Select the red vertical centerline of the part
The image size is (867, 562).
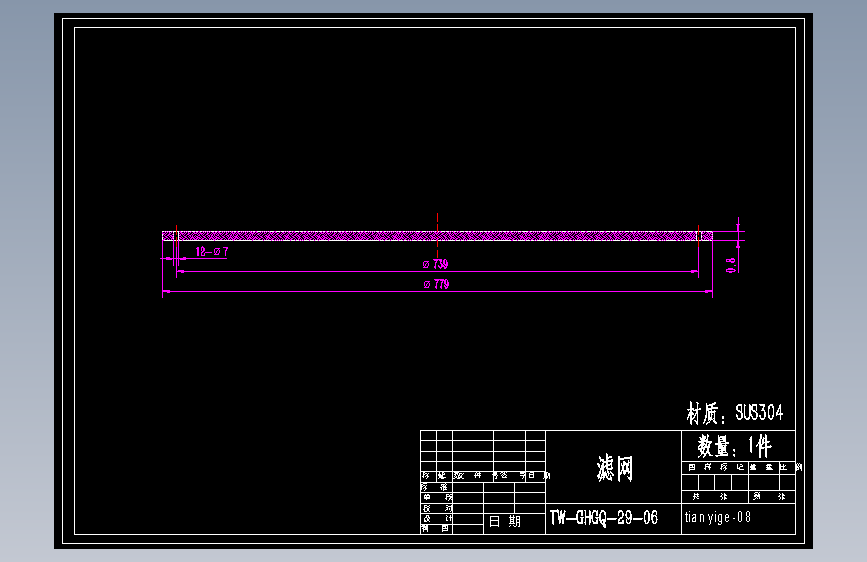pos(437,237)
